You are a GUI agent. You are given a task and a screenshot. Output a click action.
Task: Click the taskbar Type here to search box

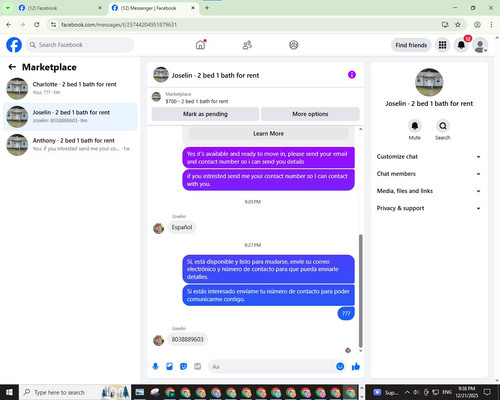(75, 392)
